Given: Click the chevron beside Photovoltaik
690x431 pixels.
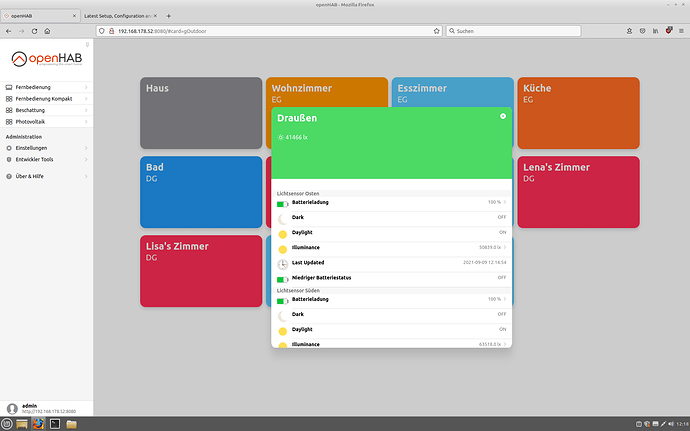Looking at the screenshot, I should click(x=86, y=122).
